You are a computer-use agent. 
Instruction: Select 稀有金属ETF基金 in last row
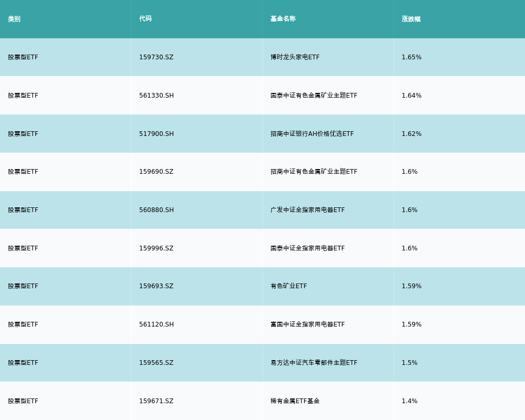pyautogui.click(x=295, y=401)
